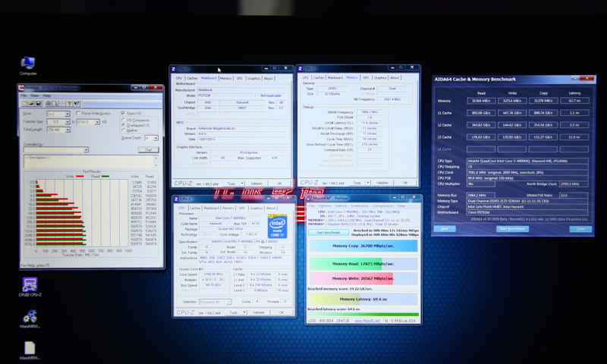The image size is (607, 364).
Task: Open the Queue Depth dropdown
Action: [x=156, y=138]
